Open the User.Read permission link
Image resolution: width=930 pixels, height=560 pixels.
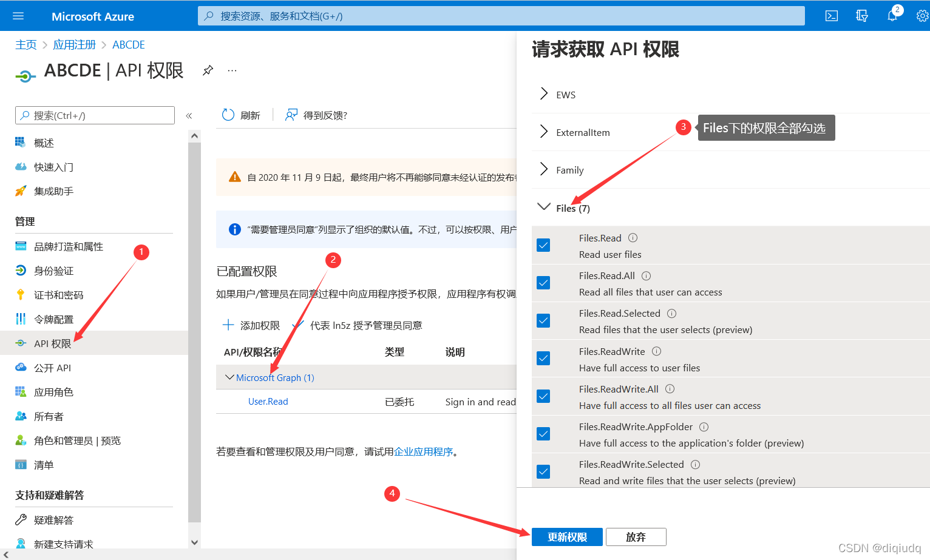[268, 401]
